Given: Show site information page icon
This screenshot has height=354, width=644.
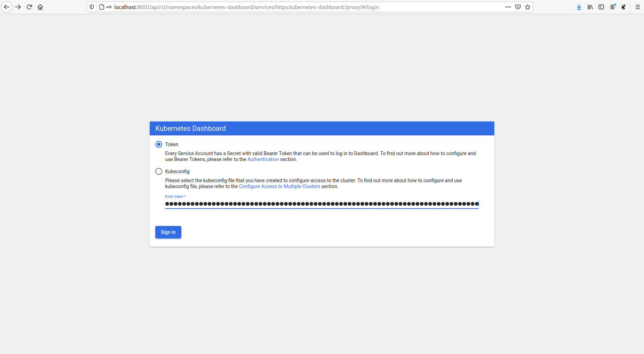Looking at the screenshot, I should click(102, 7).
